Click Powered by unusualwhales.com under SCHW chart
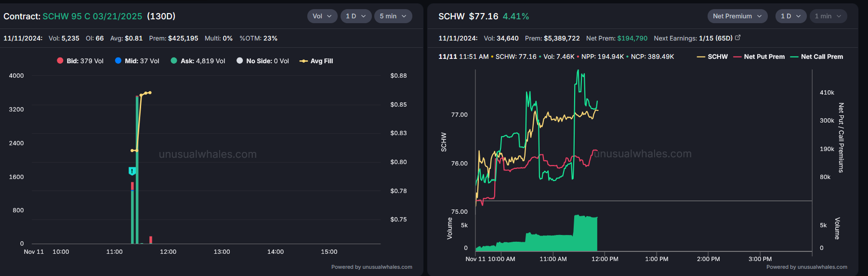 point(807,267)
